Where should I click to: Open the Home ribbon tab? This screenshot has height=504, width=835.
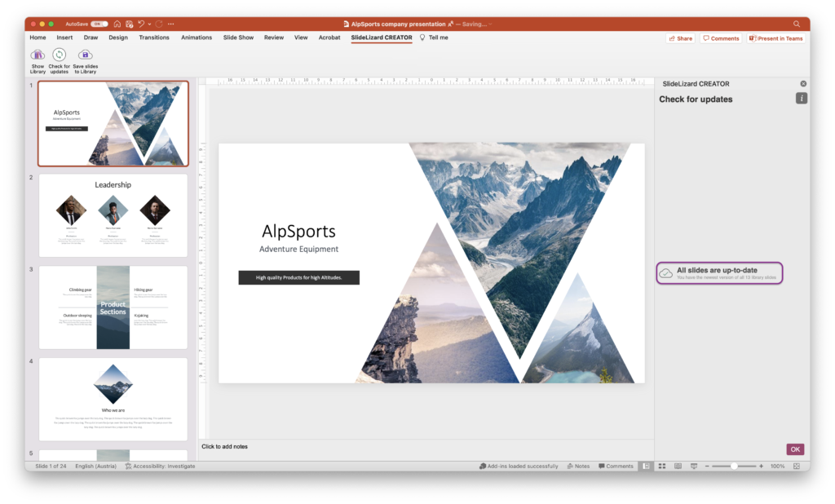pos(38,38)
